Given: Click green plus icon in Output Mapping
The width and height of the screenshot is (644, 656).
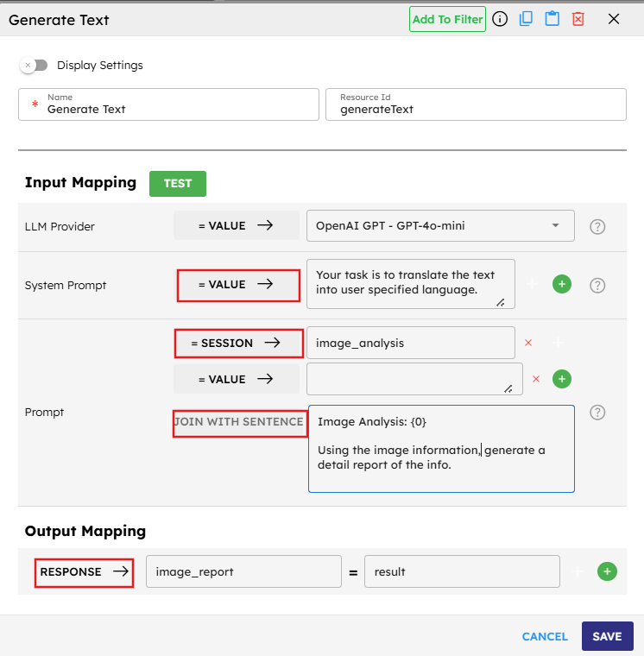Looking at the screenshot, I should [x=607, y=571].
